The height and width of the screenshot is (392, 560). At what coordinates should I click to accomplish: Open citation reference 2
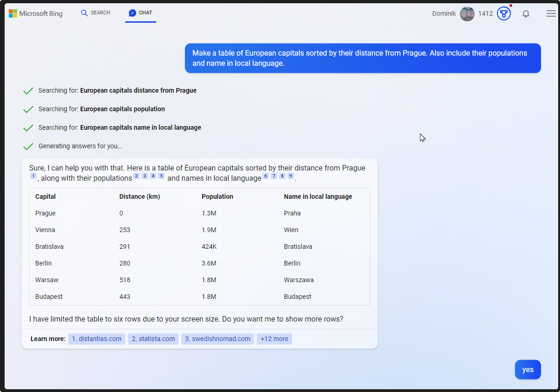pos(136,176)
